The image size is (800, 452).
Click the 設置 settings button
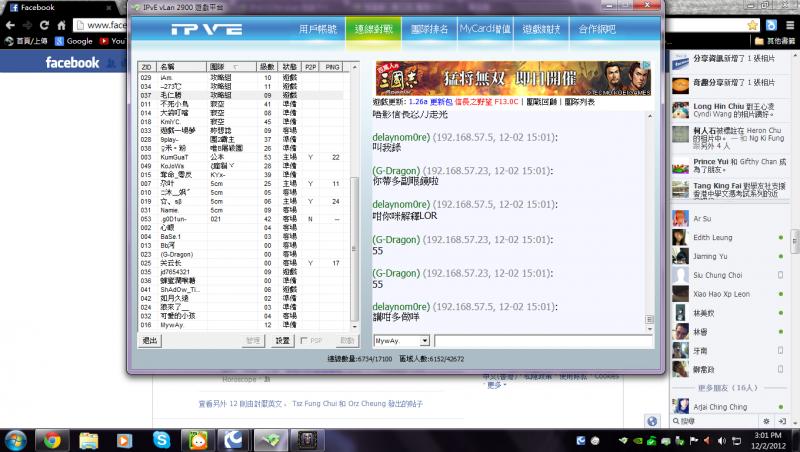pos(283,341)
